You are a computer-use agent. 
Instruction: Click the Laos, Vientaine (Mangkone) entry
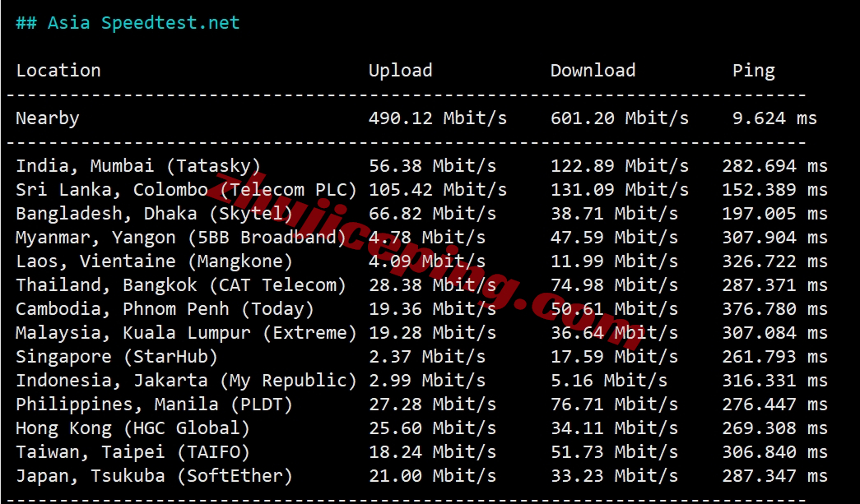[154, 261]
